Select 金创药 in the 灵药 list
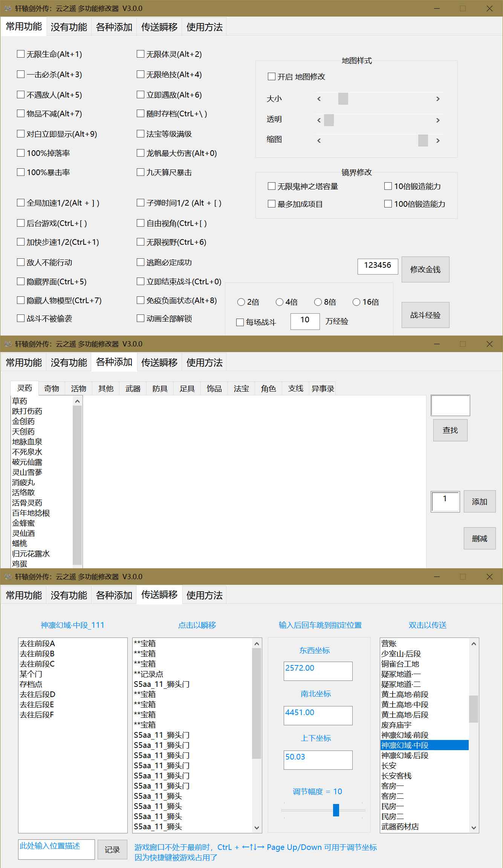503x868 pixels. [23, 421]
